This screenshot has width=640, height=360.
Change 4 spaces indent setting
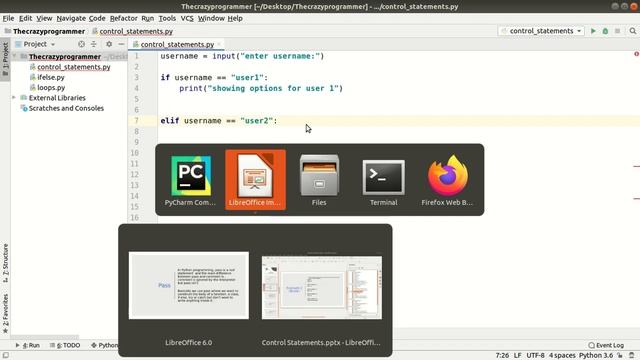(562, 356)
